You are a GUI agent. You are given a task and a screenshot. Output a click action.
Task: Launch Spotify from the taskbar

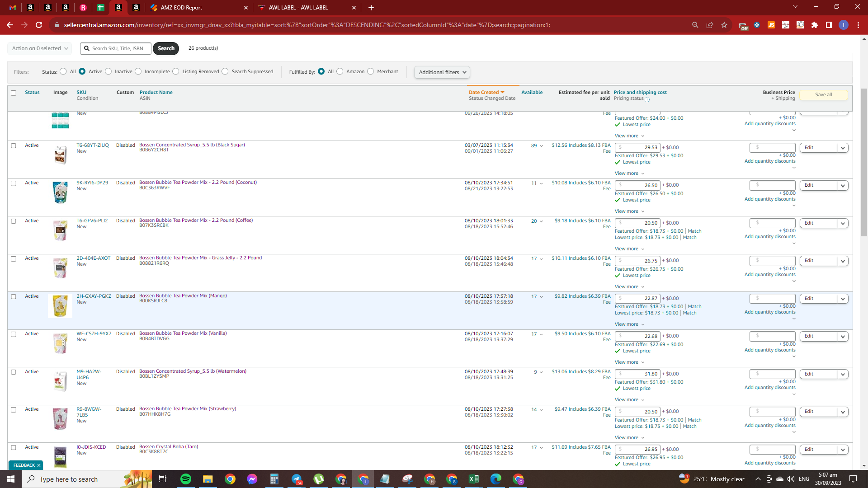coord(186,479)
